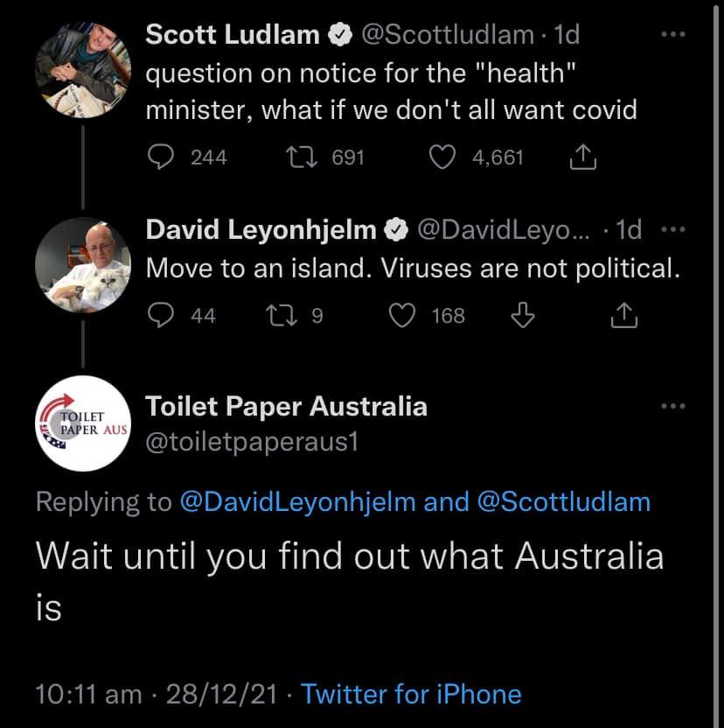The width and height of the screenshot is (724, 728).
Task: Open the @DavidLeyonhjelm mention link
Action: (296, 501)
